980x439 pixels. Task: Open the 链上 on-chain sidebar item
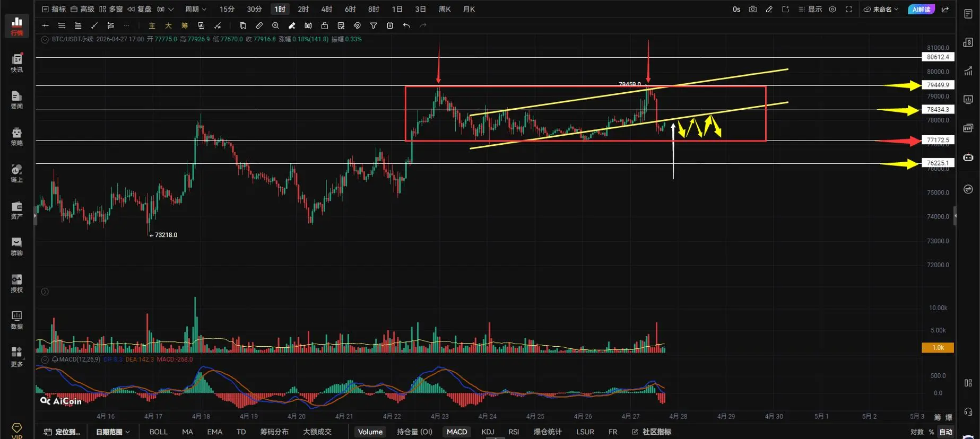[x=16, y=173]
